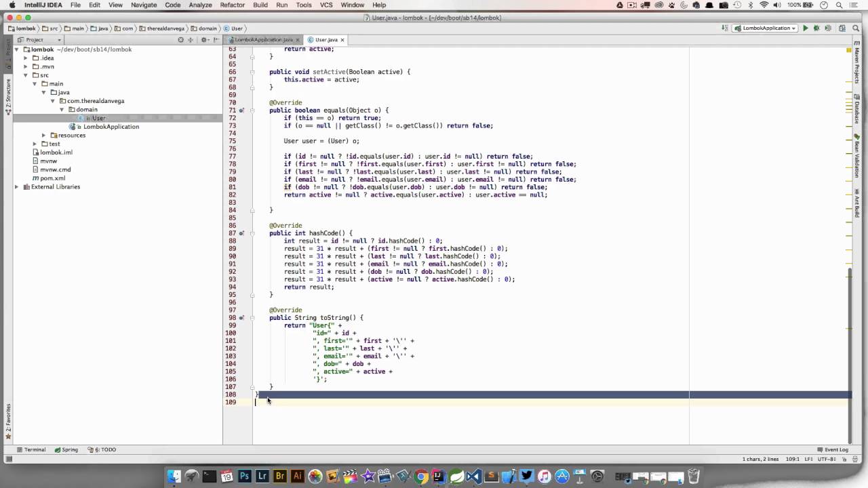The width and height of the screenshot is (868, 488).
Task: Switch to the LombokApplication.java tab
Action: pos(264,39)
